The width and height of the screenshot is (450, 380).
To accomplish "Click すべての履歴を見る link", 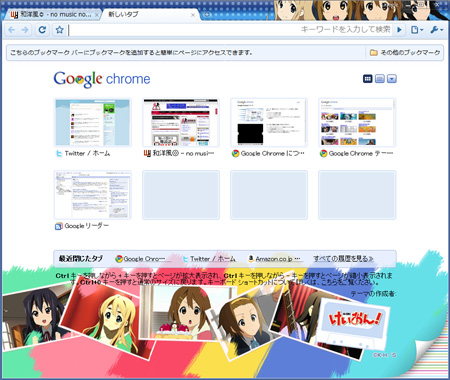I will (x=343, y=259).
